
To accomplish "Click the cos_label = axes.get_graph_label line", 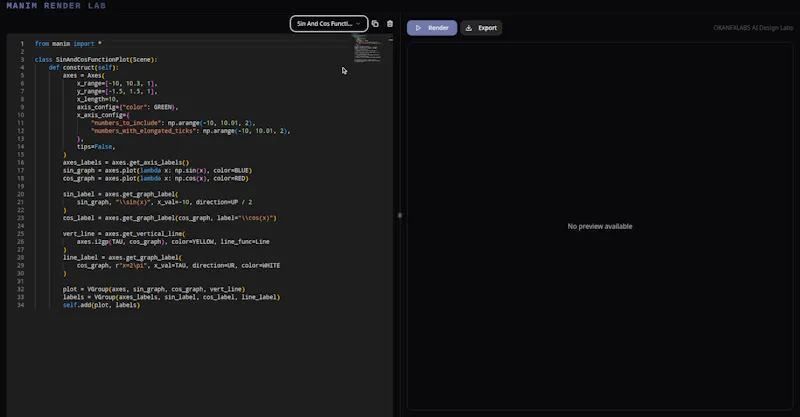I will pos(169,218).
